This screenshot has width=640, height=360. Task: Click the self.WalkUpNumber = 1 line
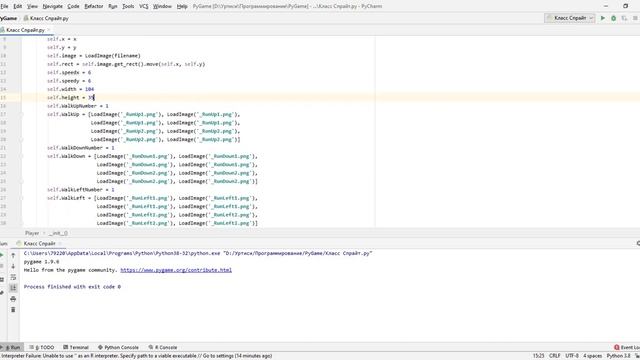point(78,106)
